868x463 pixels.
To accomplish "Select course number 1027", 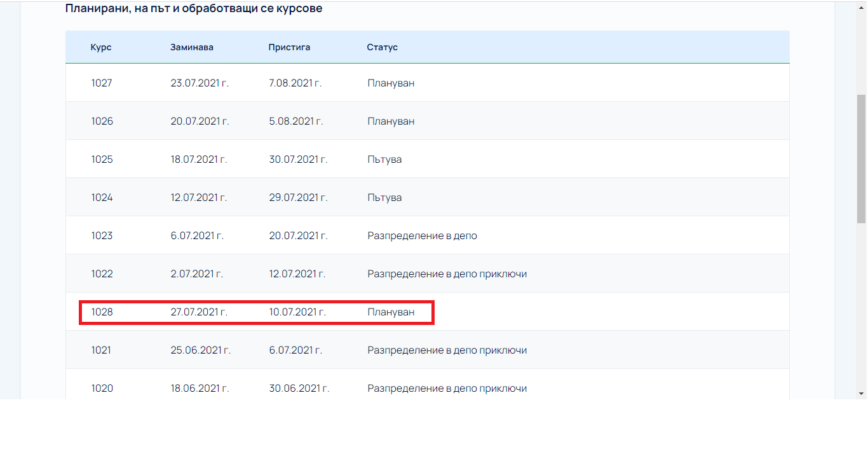I will 102,83.
